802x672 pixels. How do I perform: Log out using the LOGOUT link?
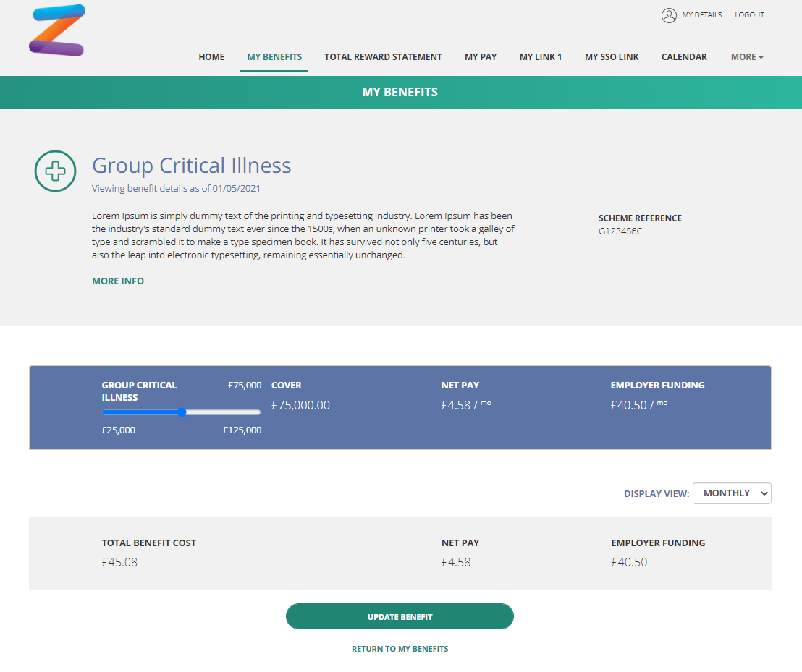tap(749, 14)
